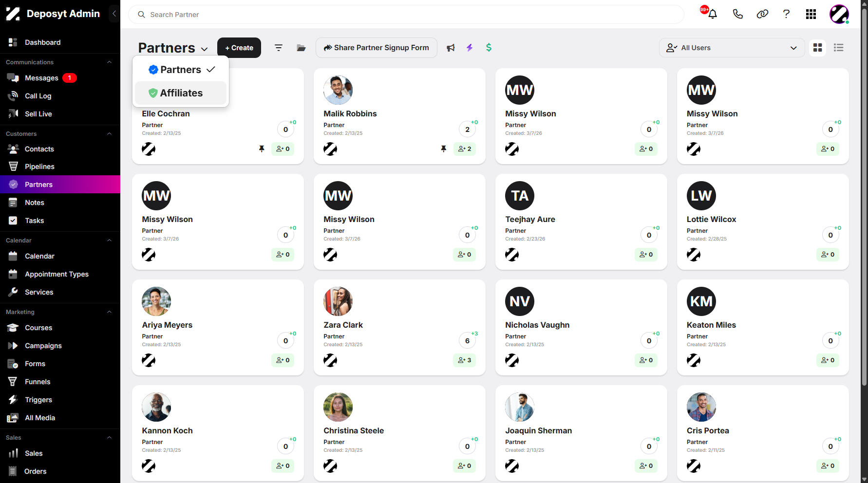
Task: Open the filter lines icon
Action: [279, 48]
